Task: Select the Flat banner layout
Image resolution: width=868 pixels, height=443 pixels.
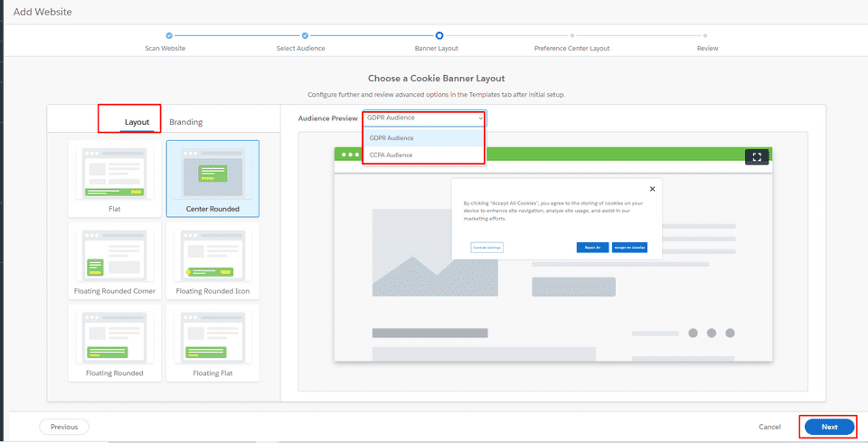Action: [x=115, y=178]
